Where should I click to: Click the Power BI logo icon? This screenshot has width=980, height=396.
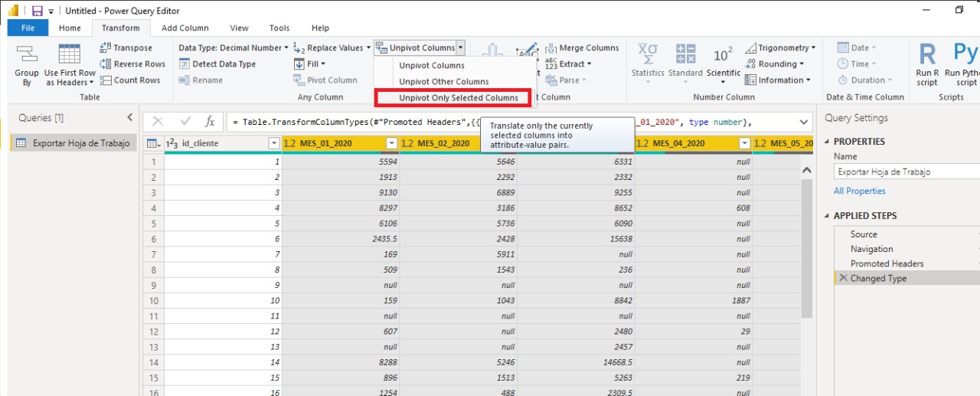coord(14,11)
